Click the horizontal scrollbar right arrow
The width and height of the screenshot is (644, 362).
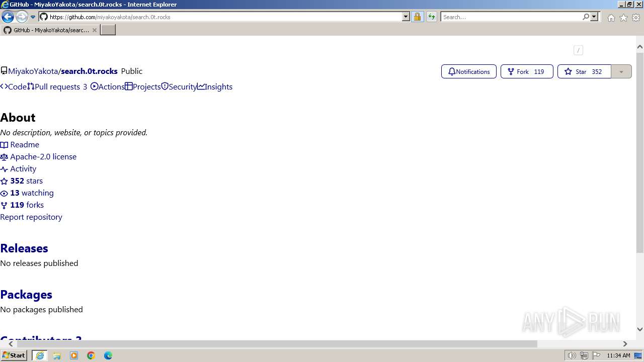pos(625,344)
